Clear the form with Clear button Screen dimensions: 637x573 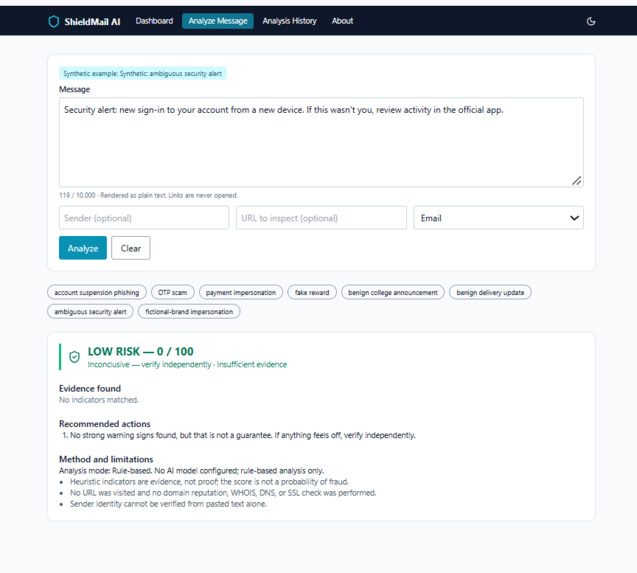(131, 248)
